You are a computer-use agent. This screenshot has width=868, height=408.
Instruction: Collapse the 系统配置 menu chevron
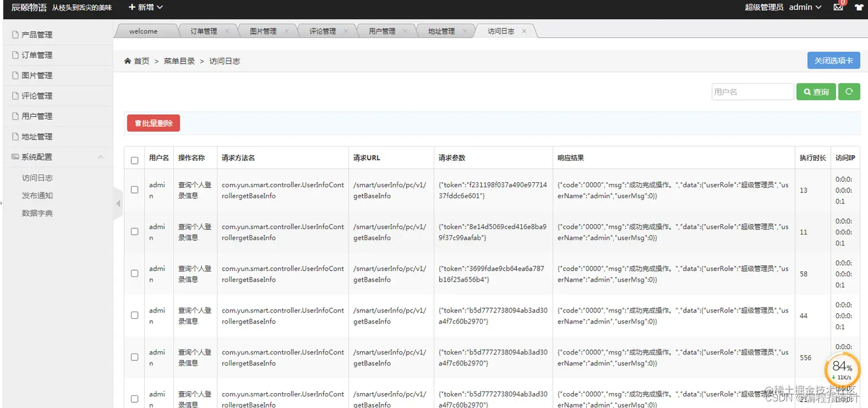click(101, 157)
